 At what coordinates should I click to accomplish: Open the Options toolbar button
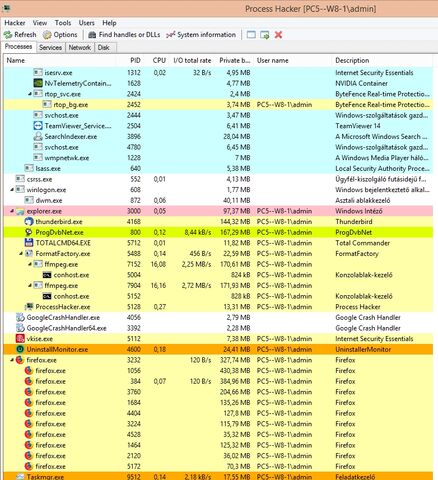(x=60, y=35)
